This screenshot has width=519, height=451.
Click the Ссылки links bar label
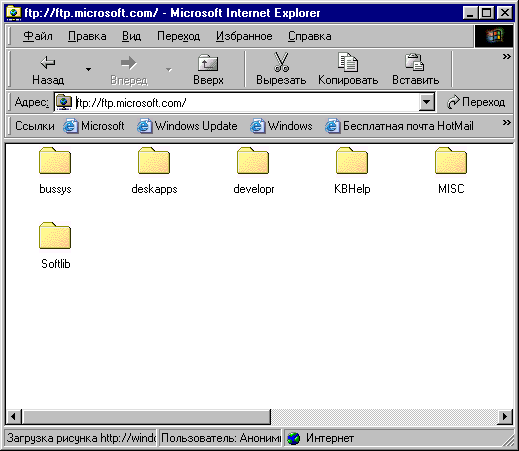pos(35,126)
